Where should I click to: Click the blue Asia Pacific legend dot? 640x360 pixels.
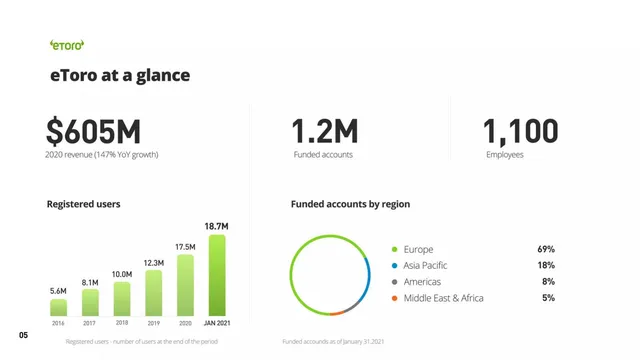[x=394, y=266]
